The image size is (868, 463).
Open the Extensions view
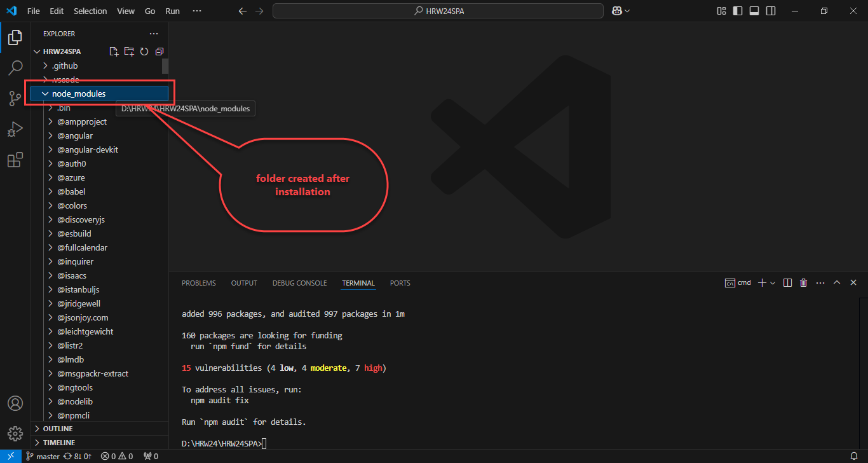(15, 160)
